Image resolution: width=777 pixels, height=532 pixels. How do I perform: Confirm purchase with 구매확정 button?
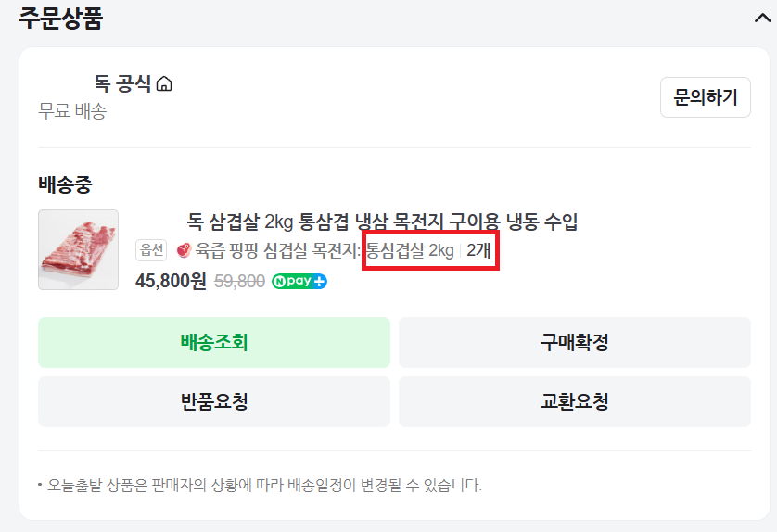pyautogui.click(x=575, y=342)
